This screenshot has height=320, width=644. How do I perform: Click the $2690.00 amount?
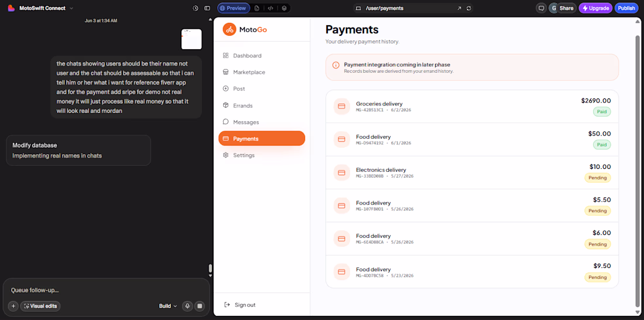click(596, 100)
